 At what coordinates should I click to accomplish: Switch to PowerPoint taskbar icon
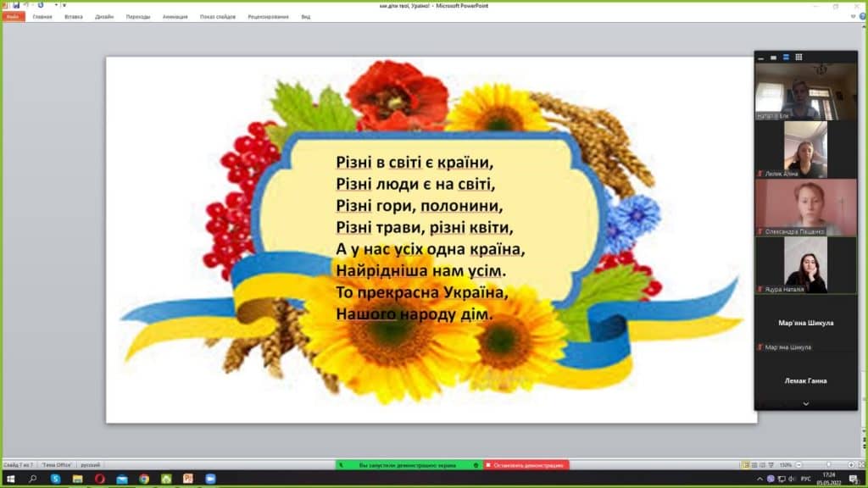(188, 479)
